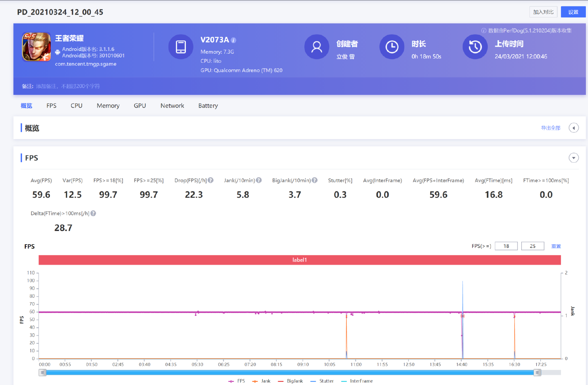Screen dimensions: 588x385
Task: Click the info icon beside V2073A
Action: point(233,40)
